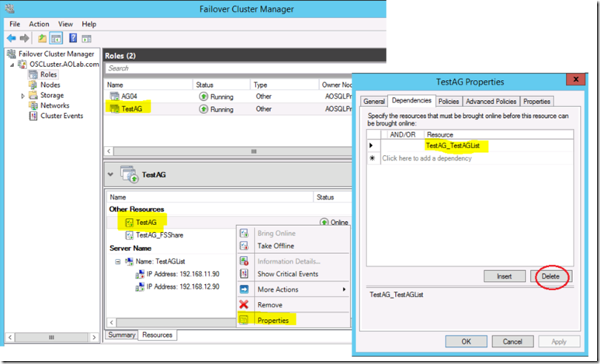Click the AND/OR column header in the dialog
Image resolution: width=600 pixels, height=364 pixels.
[x=403, y=135]
